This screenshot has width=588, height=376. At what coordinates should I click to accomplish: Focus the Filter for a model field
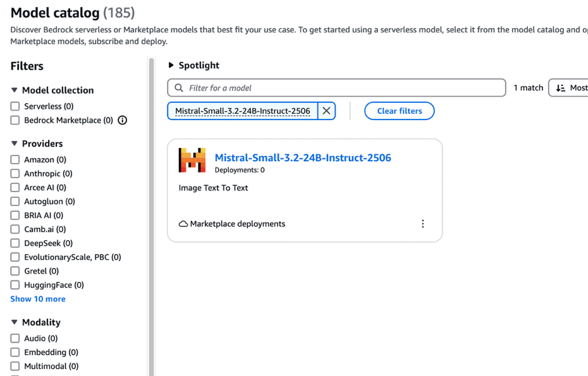click(x=336, y=88)
